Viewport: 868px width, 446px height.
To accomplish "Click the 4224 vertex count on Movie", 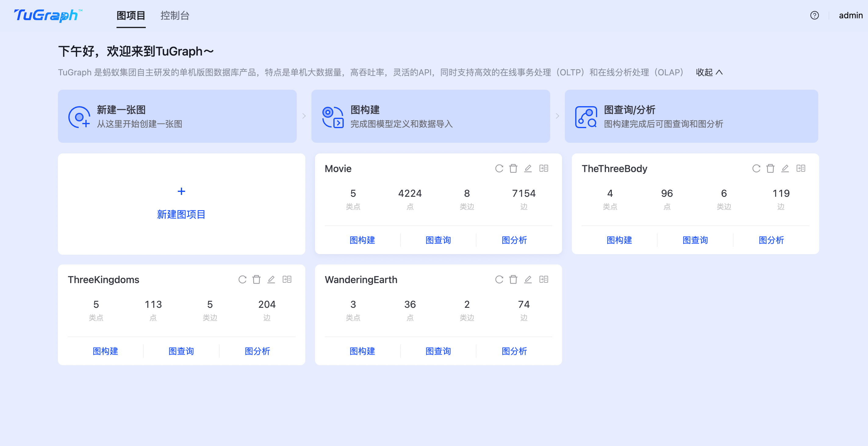I will tap(410, 193).
